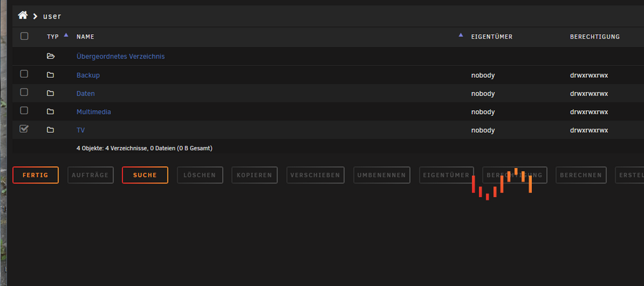Click folder icon of Multimedia row
Image resolution: width=644 pixels, height=286 pixels.
50,112
